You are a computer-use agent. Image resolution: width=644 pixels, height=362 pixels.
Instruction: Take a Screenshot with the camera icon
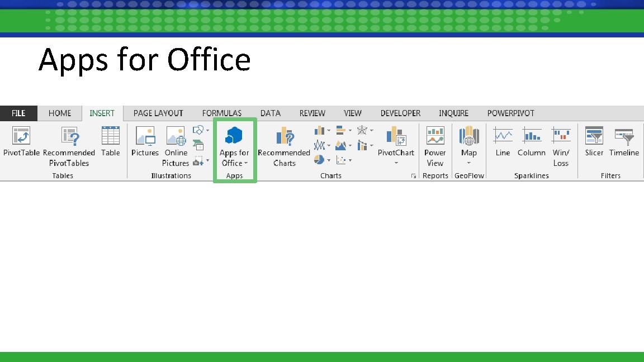click(198, 160)
